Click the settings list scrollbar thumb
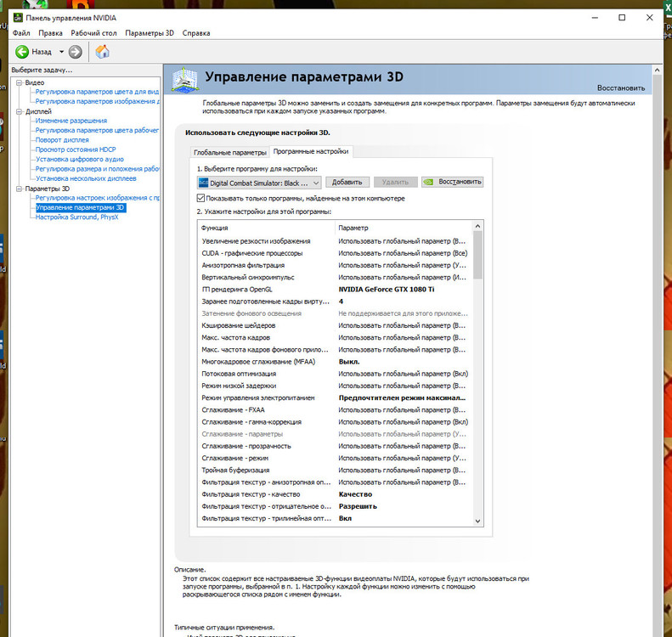 [477, 255]
